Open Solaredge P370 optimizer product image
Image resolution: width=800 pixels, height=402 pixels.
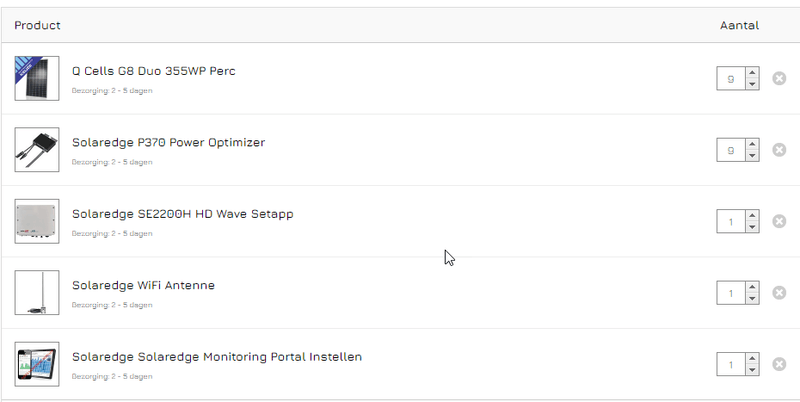pyautogui.click(x=37, y=150)
